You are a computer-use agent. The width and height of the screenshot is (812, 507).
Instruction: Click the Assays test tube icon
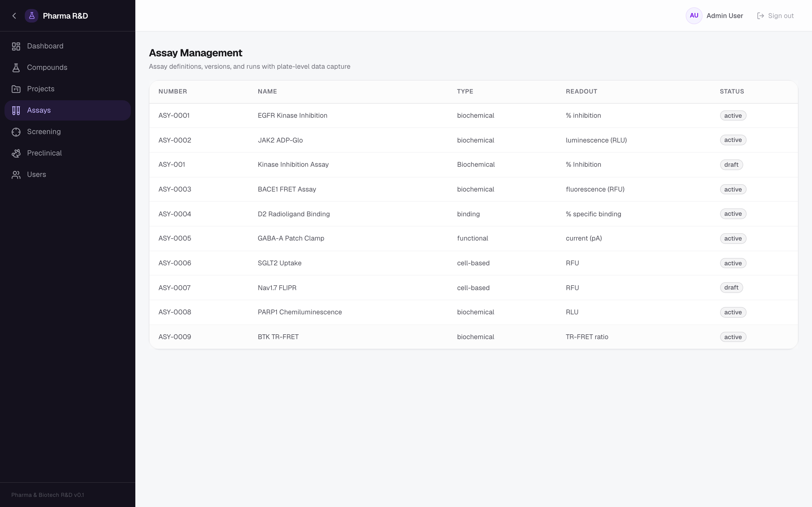[16, 110]
